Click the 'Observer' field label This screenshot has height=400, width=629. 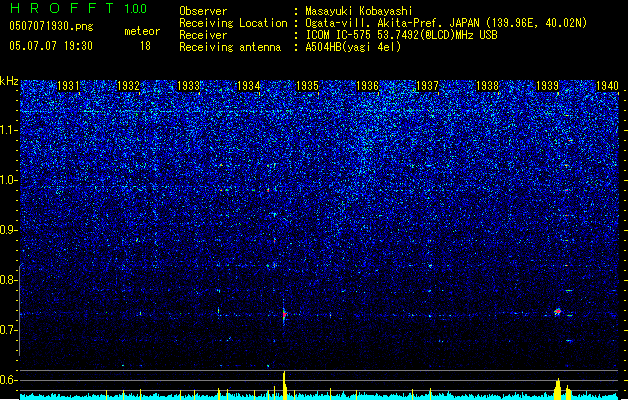203,11
